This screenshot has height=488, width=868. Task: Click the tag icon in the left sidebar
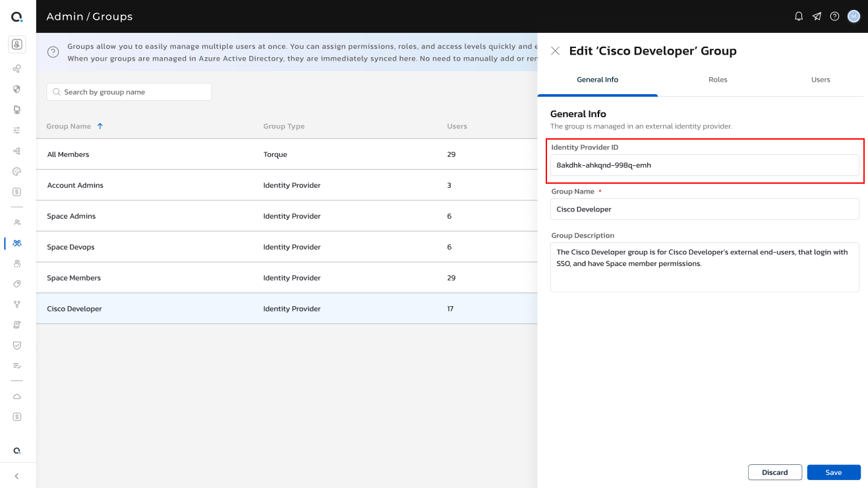(x=17, y=284)
